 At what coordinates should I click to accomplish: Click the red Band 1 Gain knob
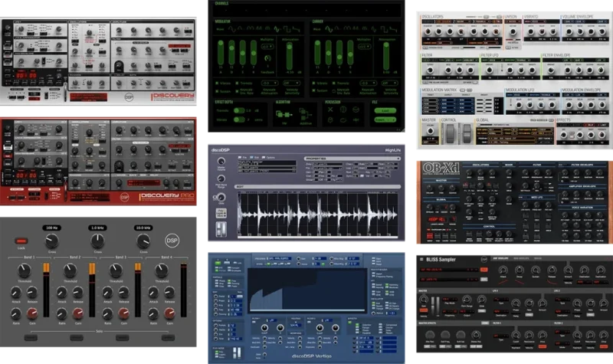32,313
